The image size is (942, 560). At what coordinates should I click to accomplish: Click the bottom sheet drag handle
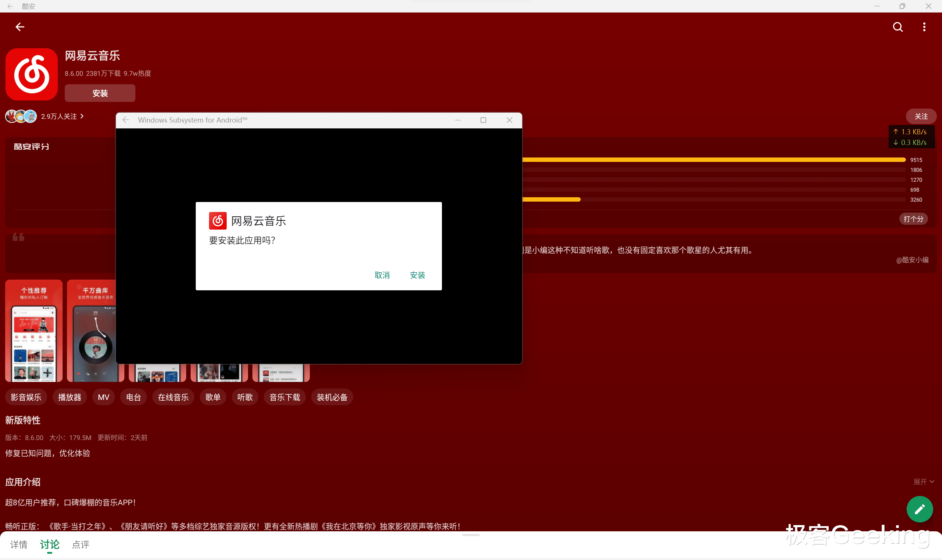[x=471, y=535]
